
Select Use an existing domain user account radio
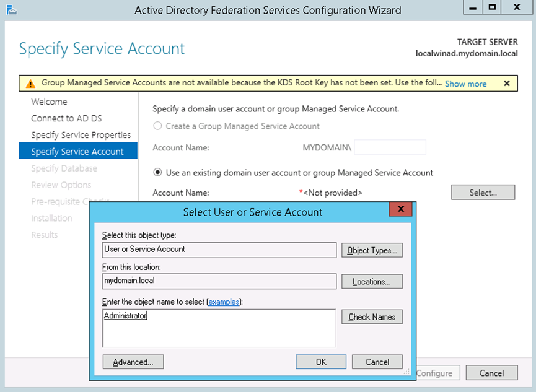(x=157, y=172)
